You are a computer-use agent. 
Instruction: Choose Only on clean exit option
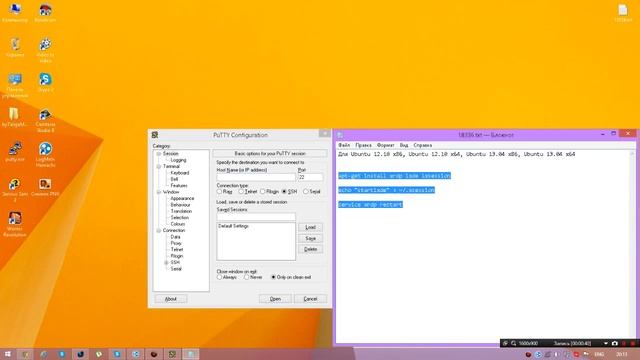pyautogui.click(x=273, y=277)
